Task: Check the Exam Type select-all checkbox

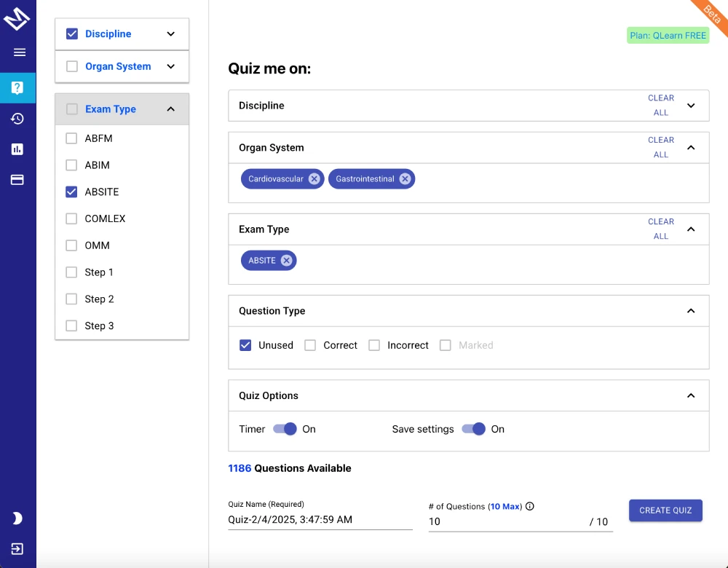Action: (x=72, y=109)
